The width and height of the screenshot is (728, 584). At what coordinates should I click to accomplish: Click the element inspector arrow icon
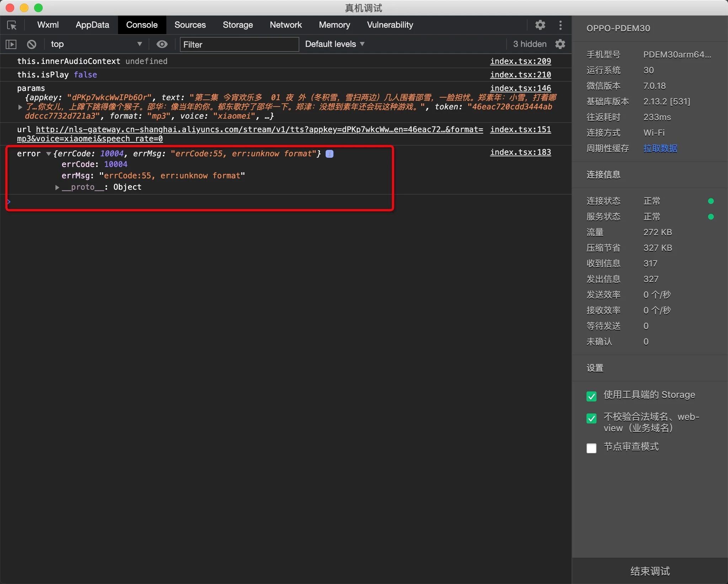point(12,25)
